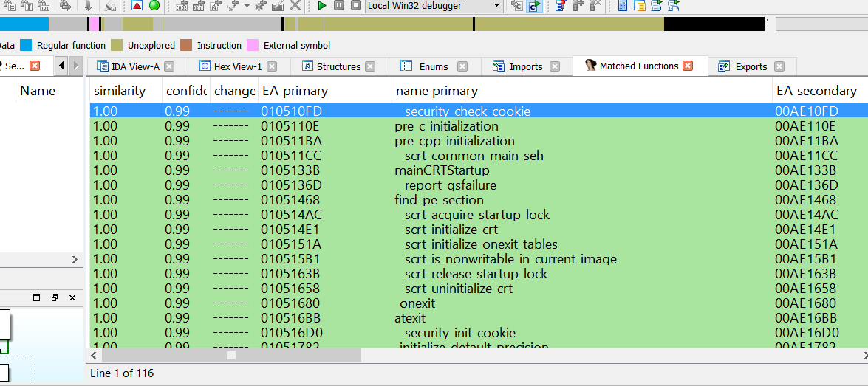
Task: Click the large X delete icon in toolbar
Action: click(295, 6)
